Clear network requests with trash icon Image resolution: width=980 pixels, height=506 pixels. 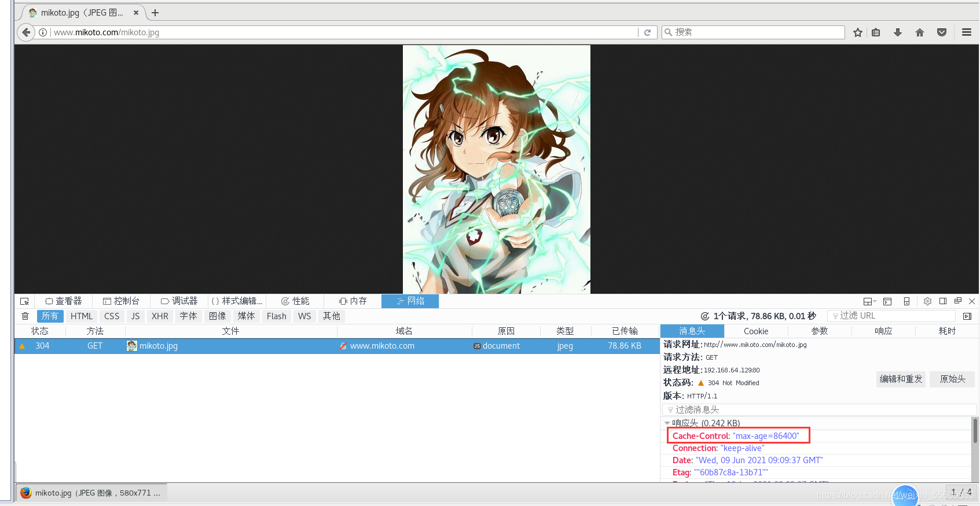tap(25, 316)
